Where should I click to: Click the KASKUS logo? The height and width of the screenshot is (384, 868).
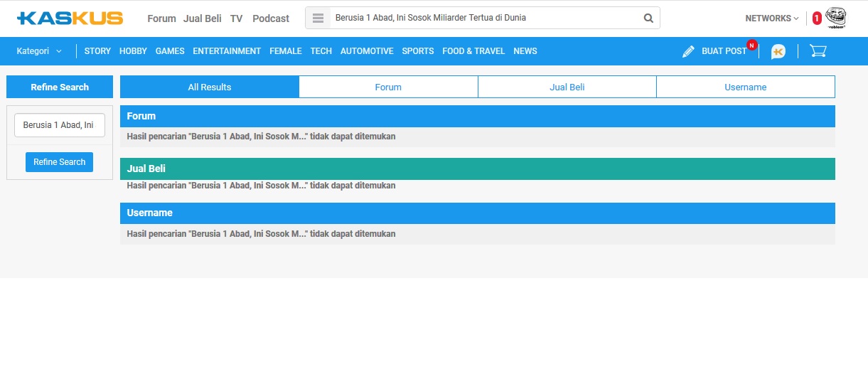pos(70,18)
